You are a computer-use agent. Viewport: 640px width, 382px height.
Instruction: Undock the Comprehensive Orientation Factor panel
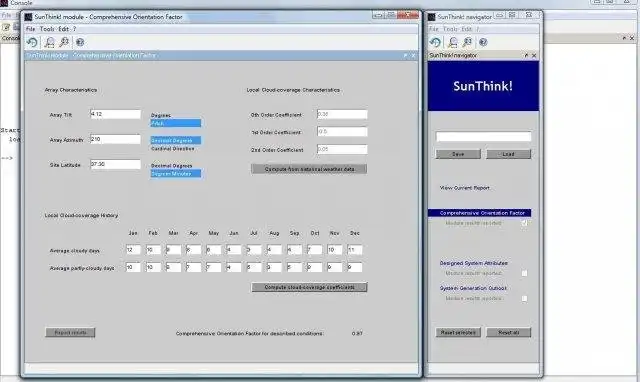pyautogui.click(x=405, y=55)
